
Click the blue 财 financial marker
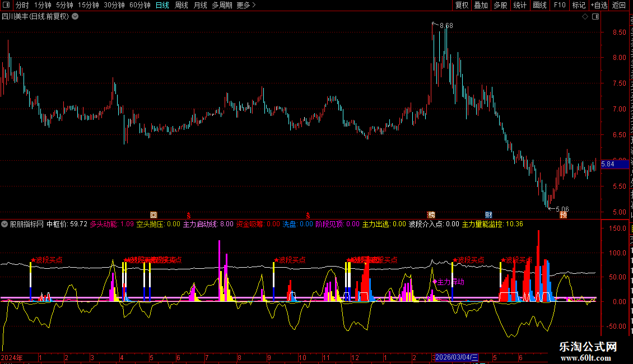point(488,214)
